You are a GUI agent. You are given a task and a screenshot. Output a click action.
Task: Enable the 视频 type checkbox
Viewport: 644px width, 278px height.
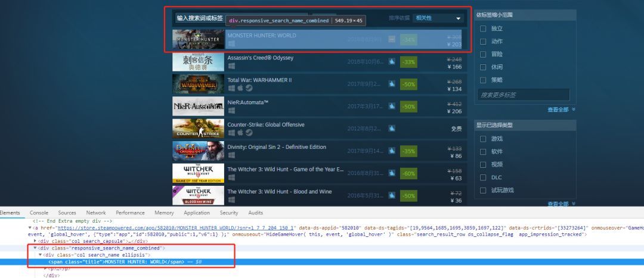[x=483, y=164]
